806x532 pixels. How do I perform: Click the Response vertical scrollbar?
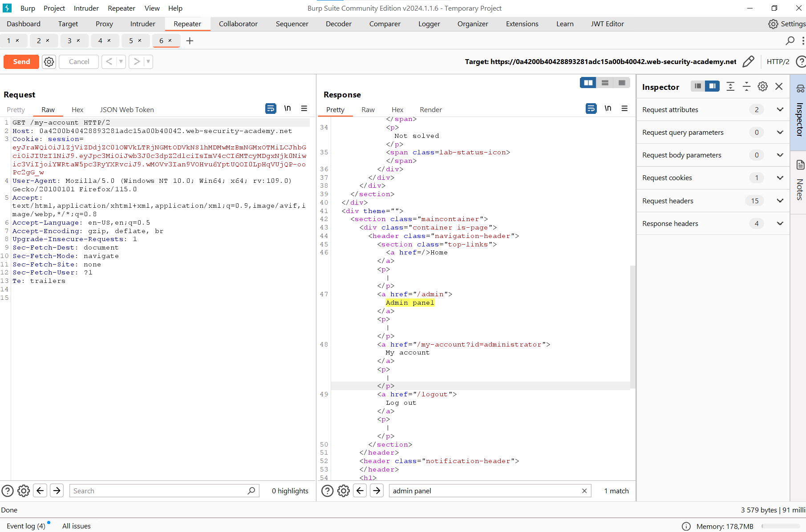tap(632, 326)
